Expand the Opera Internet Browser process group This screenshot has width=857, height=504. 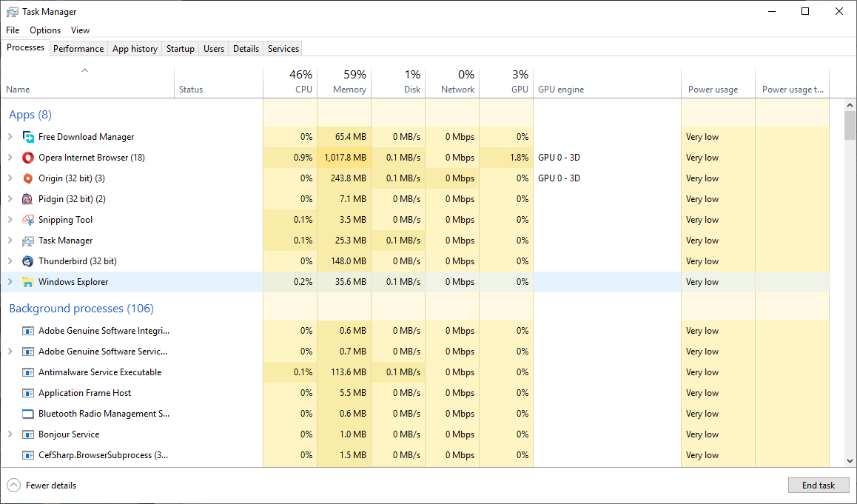point(10,158)
